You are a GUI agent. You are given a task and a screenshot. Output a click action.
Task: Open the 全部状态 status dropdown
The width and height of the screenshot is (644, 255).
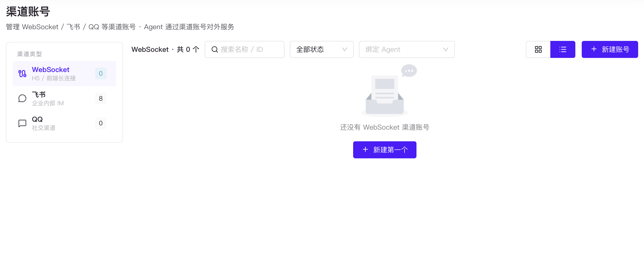tap(321, 49)
